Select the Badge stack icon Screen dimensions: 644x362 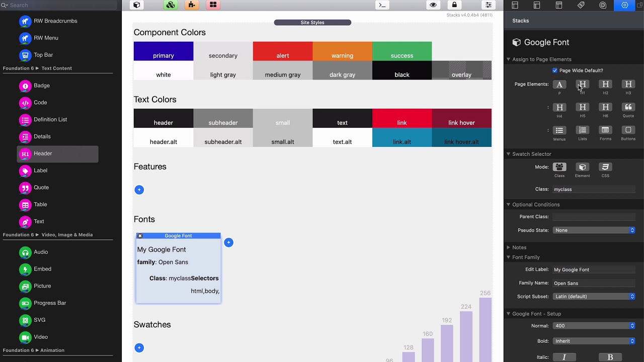coord(25,85)
